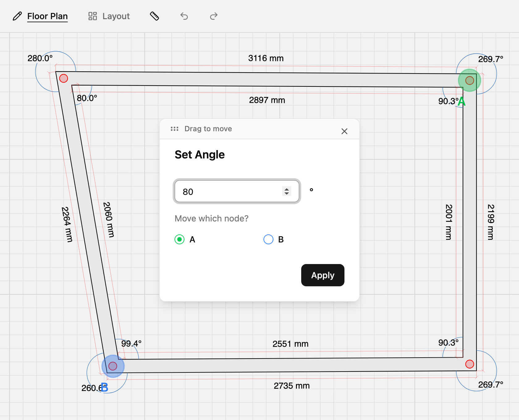
Task: Click the 2551 mm dimension label
Action: 290,344
